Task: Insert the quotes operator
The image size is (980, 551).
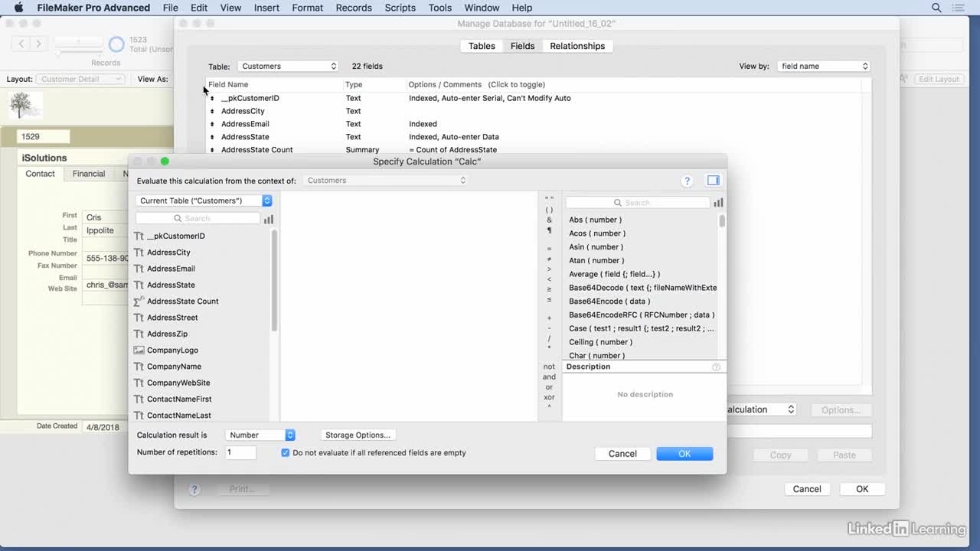Action: (549, 199)
